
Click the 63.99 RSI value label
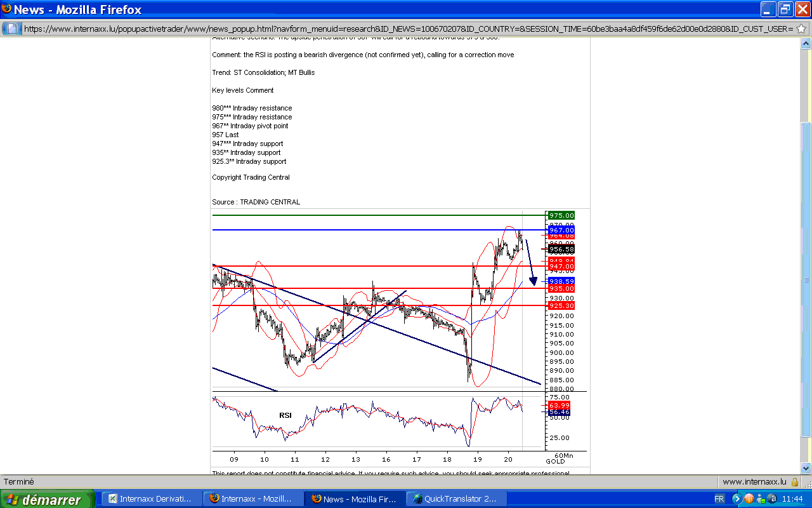point(560,405)
